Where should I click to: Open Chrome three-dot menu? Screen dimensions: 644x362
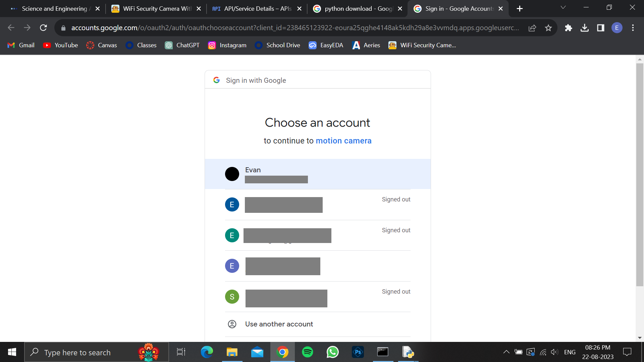pyautogui.click(x=633, y=28)
